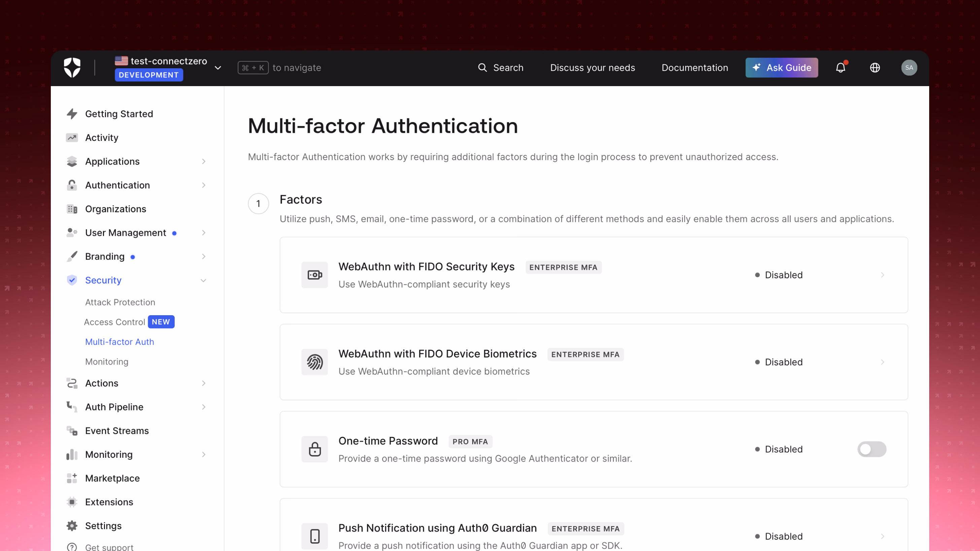Click the PRO MFA badge

click(470, 441)
